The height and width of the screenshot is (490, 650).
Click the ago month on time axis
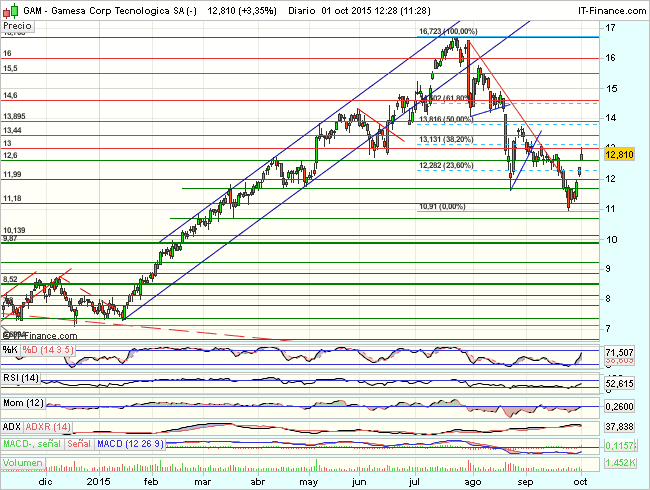[x=473, y=482]
